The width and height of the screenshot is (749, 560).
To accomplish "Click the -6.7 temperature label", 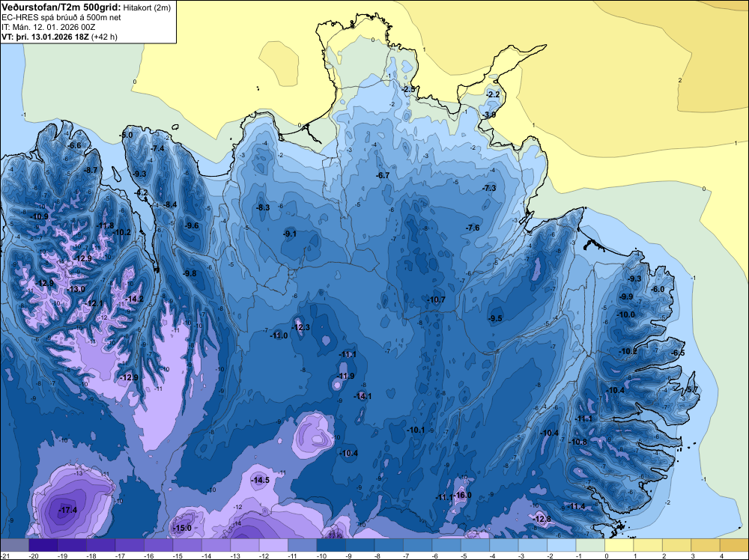I will coord(383,176).
